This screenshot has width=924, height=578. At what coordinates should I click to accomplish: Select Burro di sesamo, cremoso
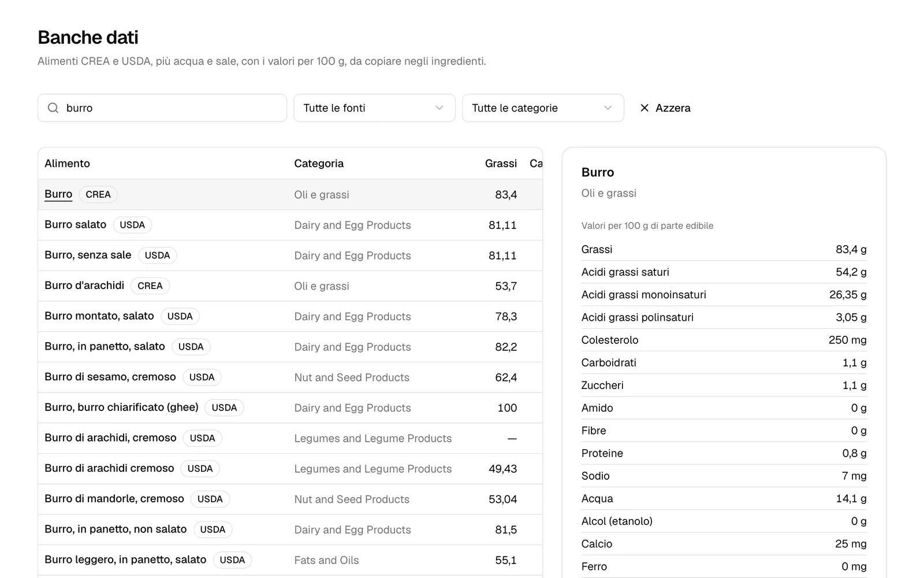point(290,377)
